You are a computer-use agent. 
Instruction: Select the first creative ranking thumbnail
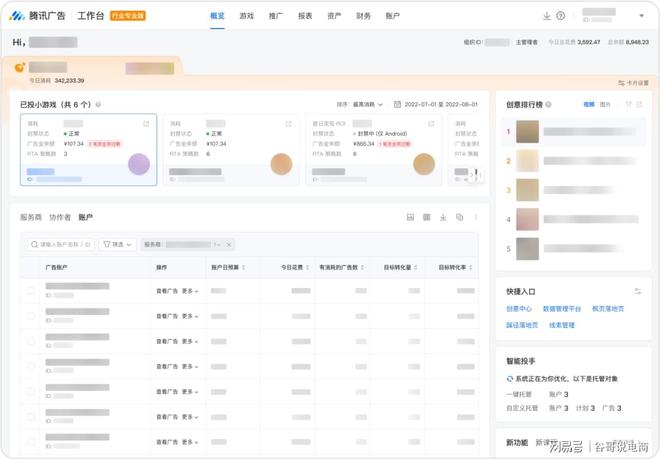528,131
